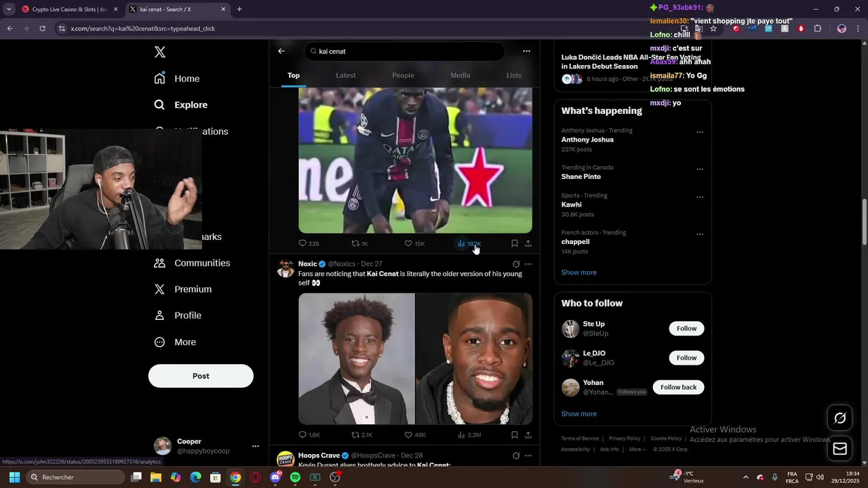This screenshot has height=488, width=868.
Task: Open Windows Start menu
Action: click(x=14, y=477)
